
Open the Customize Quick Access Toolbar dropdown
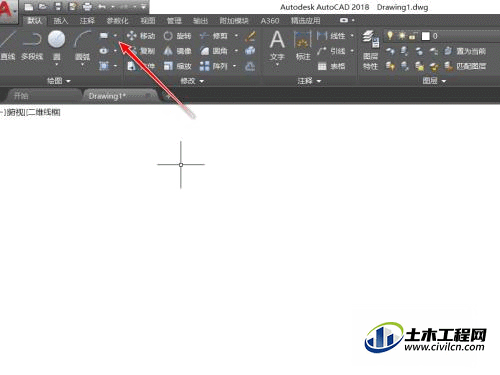[143, 7]
